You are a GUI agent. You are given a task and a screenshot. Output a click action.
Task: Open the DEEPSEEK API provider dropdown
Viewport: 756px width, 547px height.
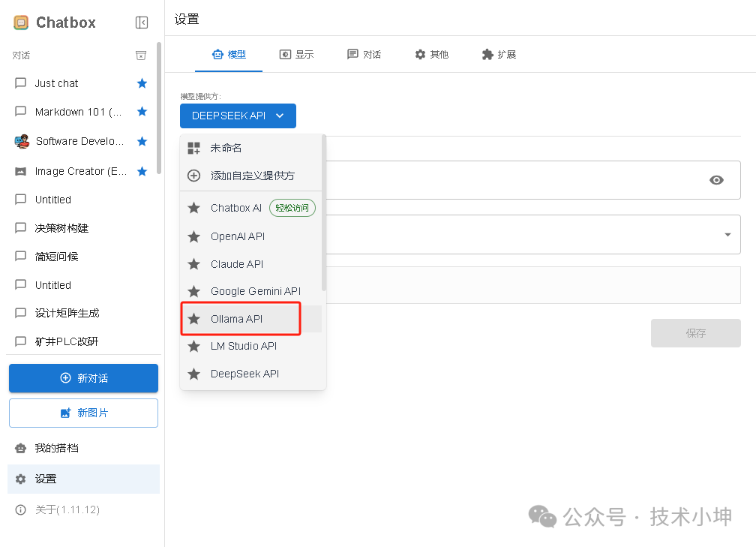(238, 116)
